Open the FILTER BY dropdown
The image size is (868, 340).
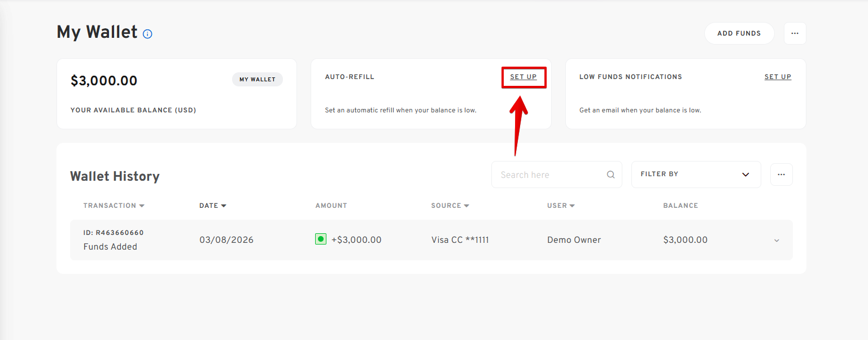(695, 175)
